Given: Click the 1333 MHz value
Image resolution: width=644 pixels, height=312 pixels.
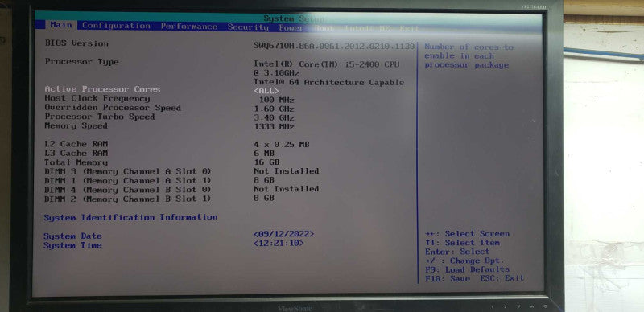Looking at the screenshot, I should (x=274, y=127).
